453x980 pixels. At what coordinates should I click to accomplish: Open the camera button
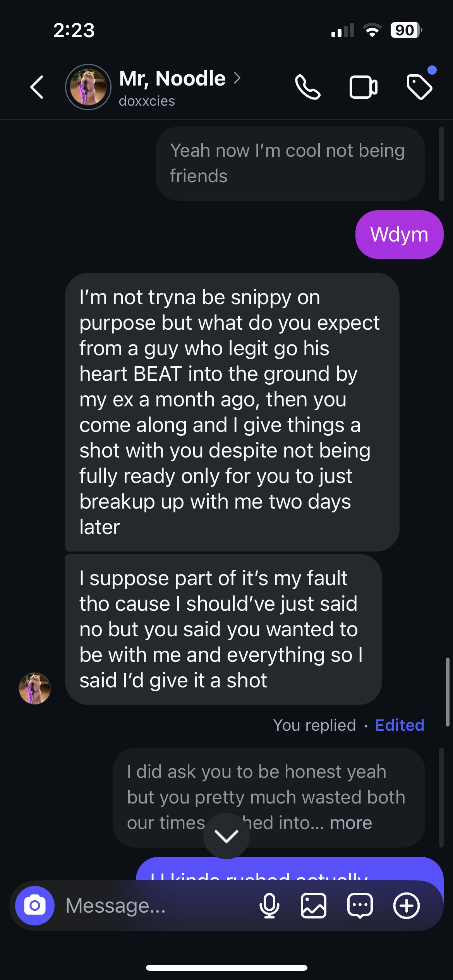click(x=35, y=906)
